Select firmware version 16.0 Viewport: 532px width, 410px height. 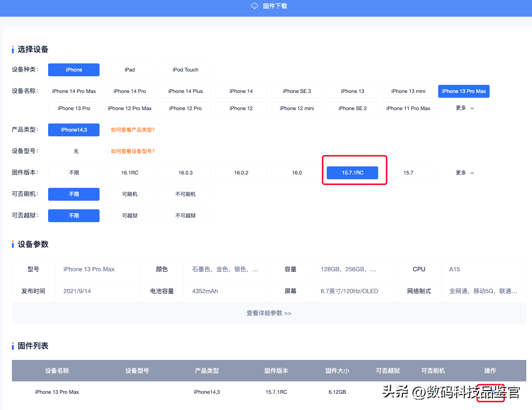coord(297,173)
